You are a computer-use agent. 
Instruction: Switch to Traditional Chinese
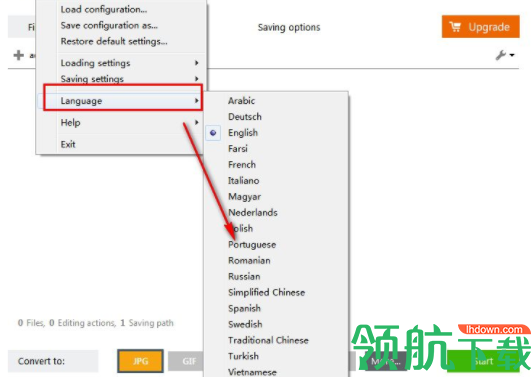point(276,340)
